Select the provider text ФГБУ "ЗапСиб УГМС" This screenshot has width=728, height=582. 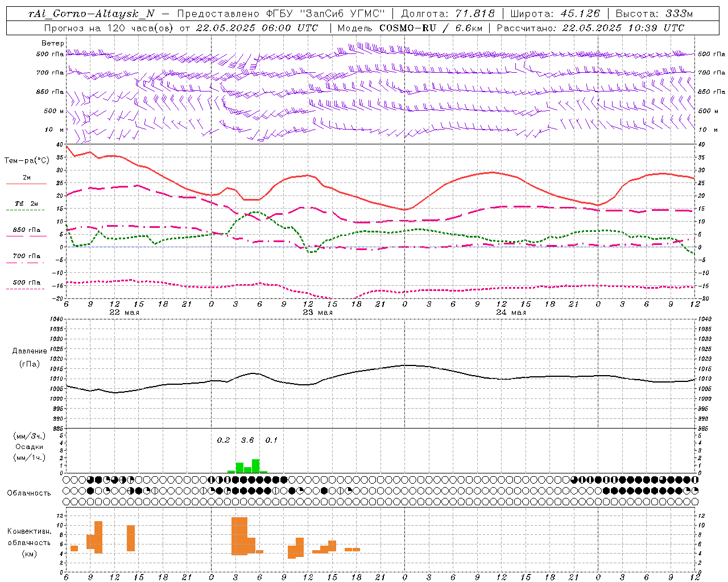[x=325, y=14]
